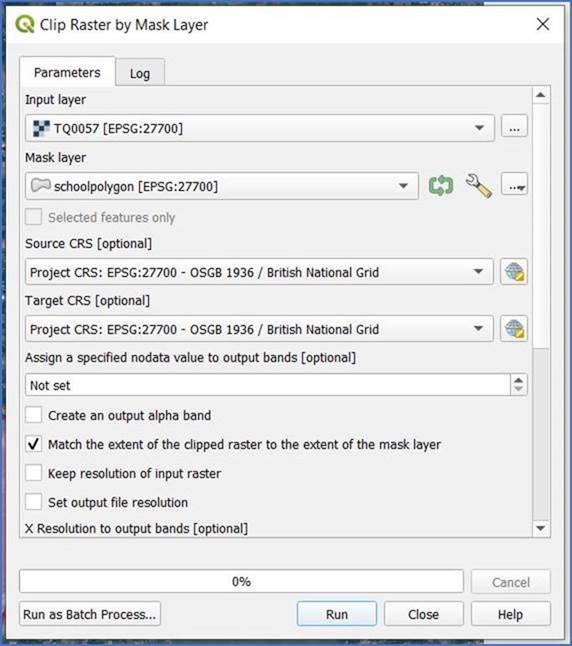Click the Mask layer label
The height and width of the screenshot is (646, 572).
click(55, 157)
